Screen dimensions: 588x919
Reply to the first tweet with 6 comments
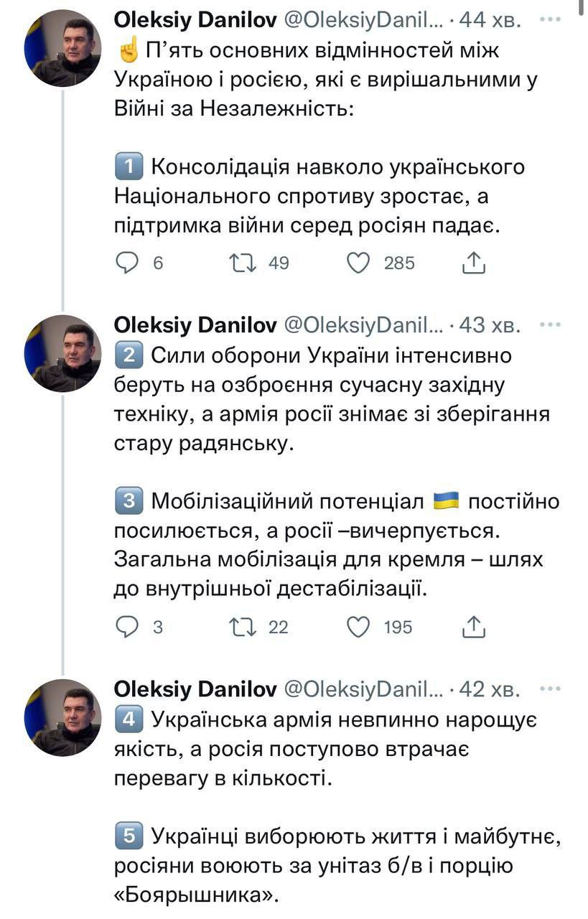coord(127,263)
